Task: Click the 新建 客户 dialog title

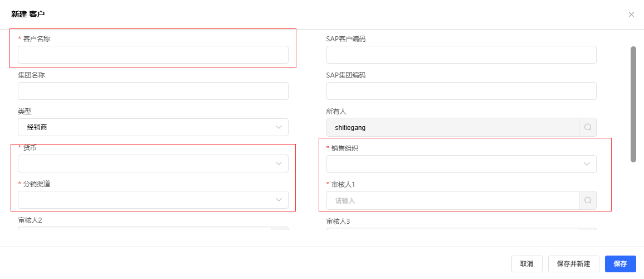Action: point(28,15)
